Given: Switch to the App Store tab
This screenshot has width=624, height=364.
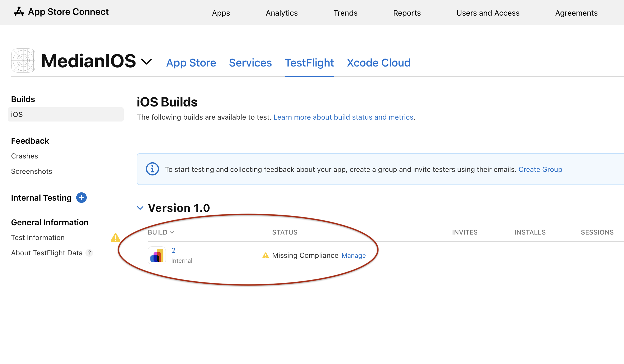Looking at the screenshot, I should [x=191, y=63].
